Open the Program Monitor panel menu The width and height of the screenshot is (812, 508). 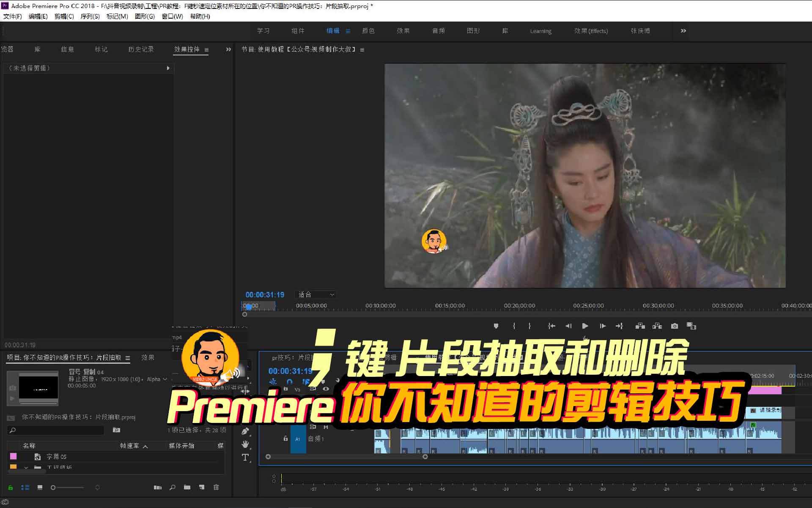[x=362, y=49]
